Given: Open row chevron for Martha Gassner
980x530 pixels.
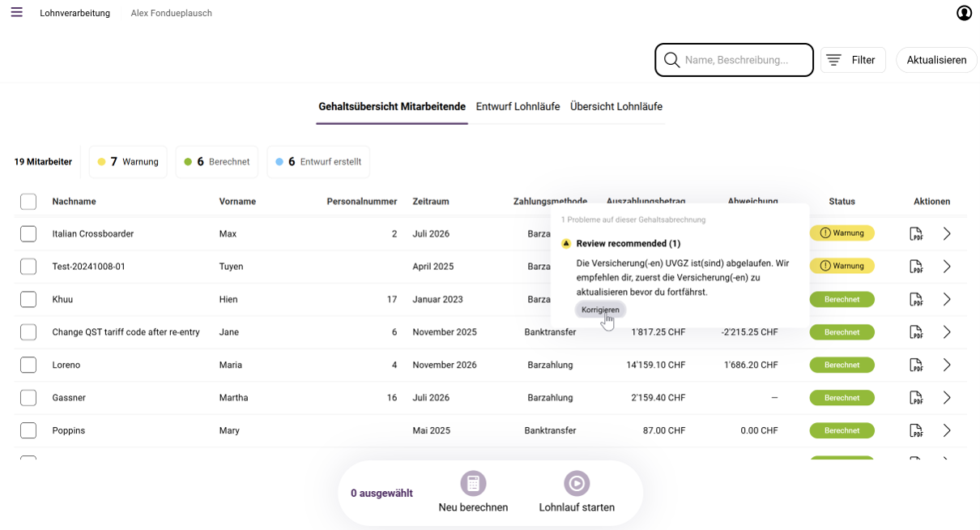Looking at the screenshot, I should 947,398.
